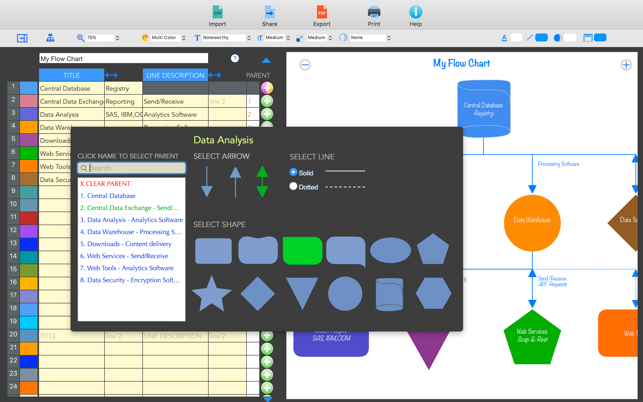Click the Print icon

374,12
